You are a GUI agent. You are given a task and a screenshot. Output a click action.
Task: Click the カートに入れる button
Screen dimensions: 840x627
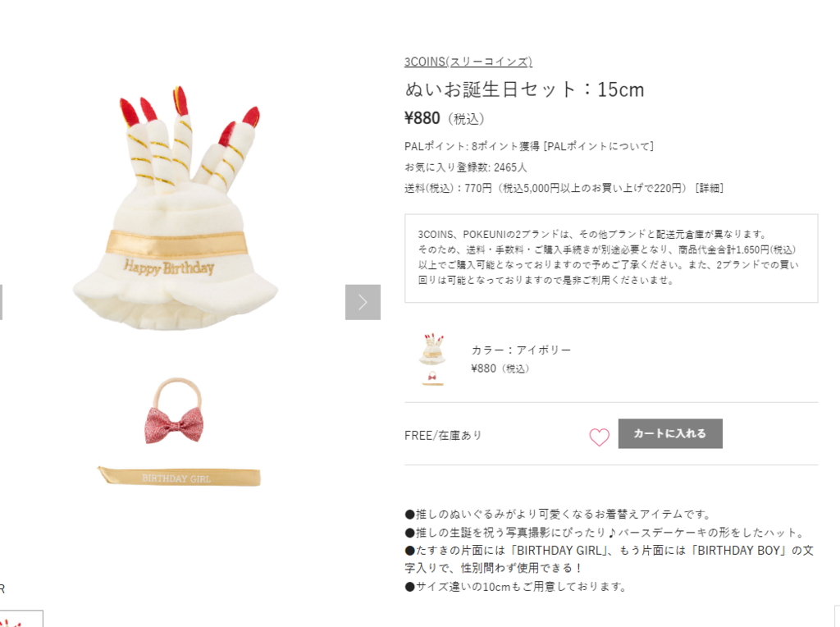point(670,433)
